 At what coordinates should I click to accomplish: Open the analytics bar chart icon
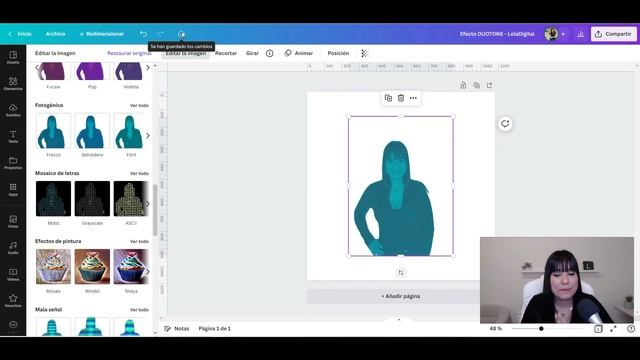pyautogui.click(x=580, y=34)
